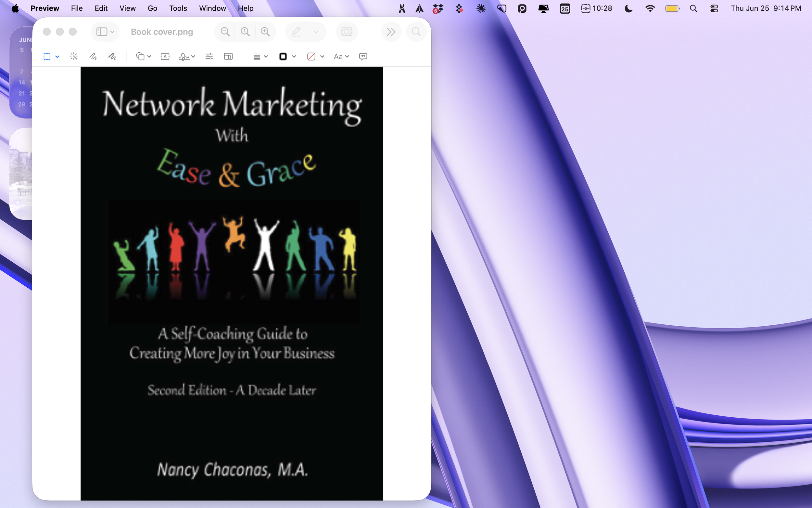Open the Window menu
Screen dimensions: 812x508
212,8
